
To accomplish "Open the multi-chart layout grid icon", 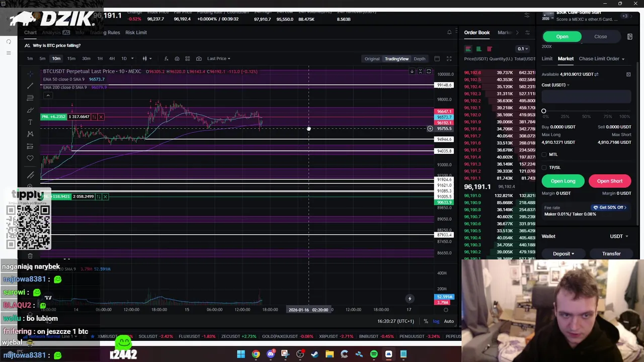I will point(188,58).
